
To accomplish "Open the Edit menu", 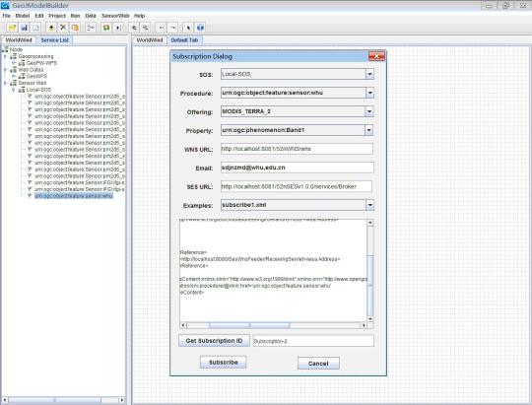I will point(39,16).
